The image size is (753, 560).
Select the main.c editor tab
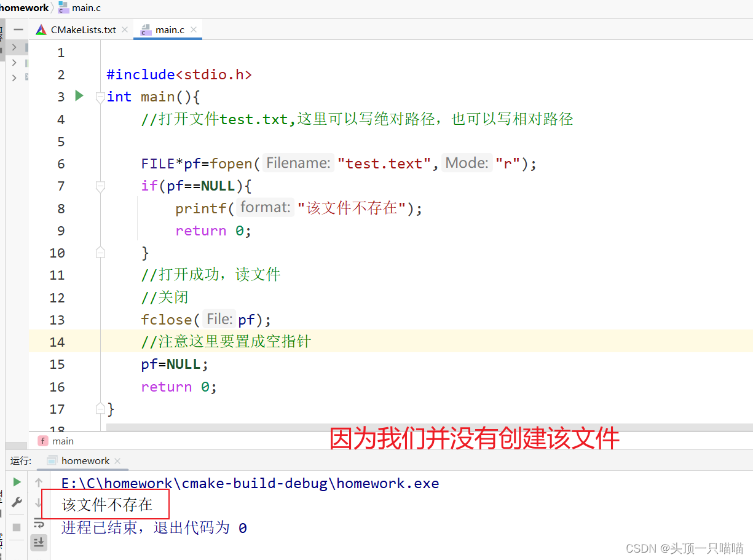coord(168,30)
